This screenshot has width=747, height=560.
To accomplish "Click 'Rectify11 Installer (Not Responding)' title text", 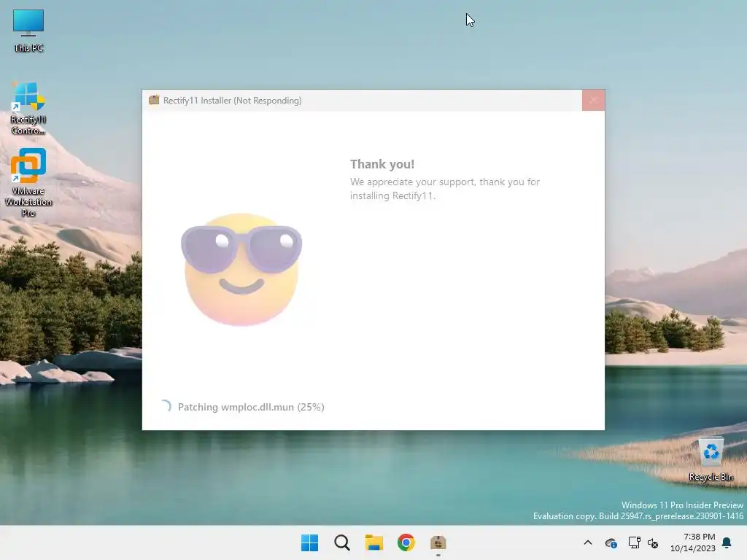I will pos(233,101).
